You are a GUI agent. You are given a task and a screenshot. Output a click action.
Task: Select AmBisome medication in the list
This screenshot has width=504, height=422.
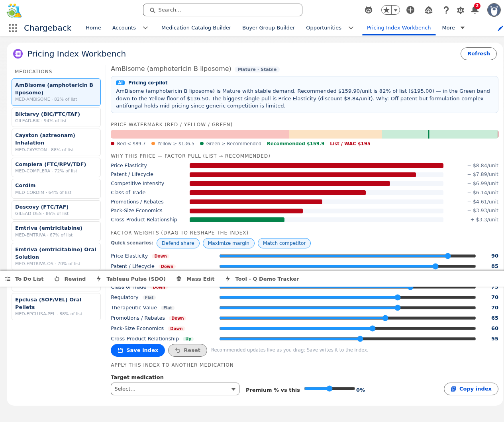[x=56, y=92]
